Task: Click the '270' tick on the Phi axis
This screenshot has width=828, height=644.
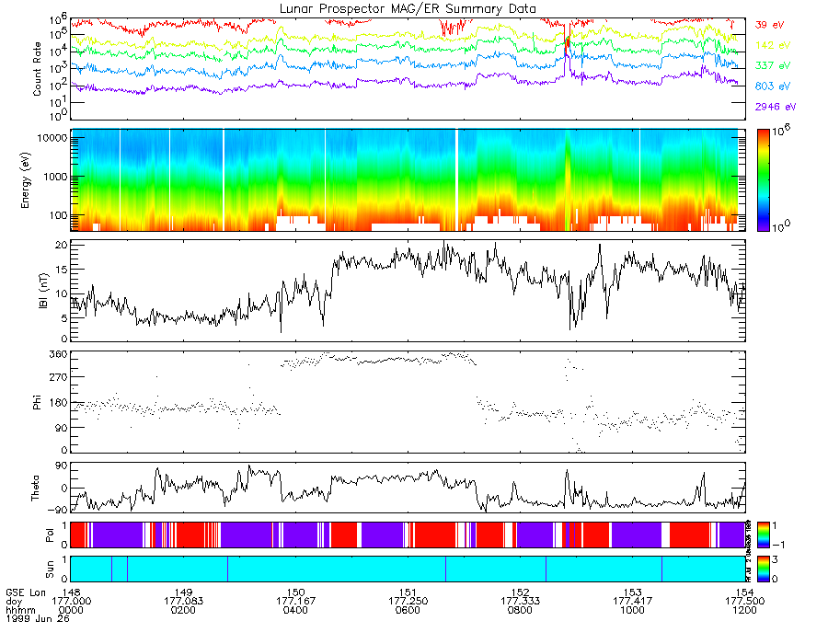Action: 58,377
